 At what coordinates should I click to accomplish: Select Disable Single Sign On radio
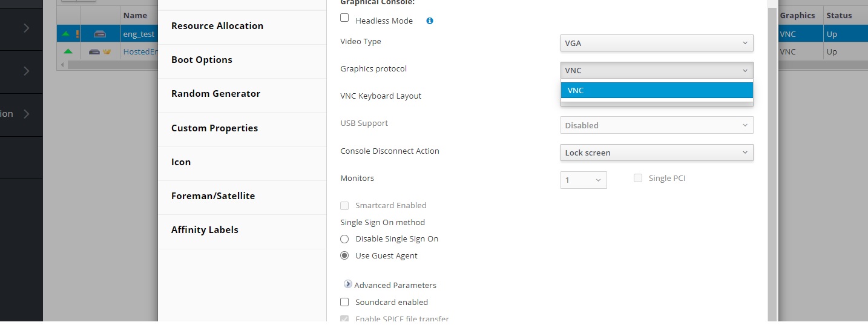[344, 239]
